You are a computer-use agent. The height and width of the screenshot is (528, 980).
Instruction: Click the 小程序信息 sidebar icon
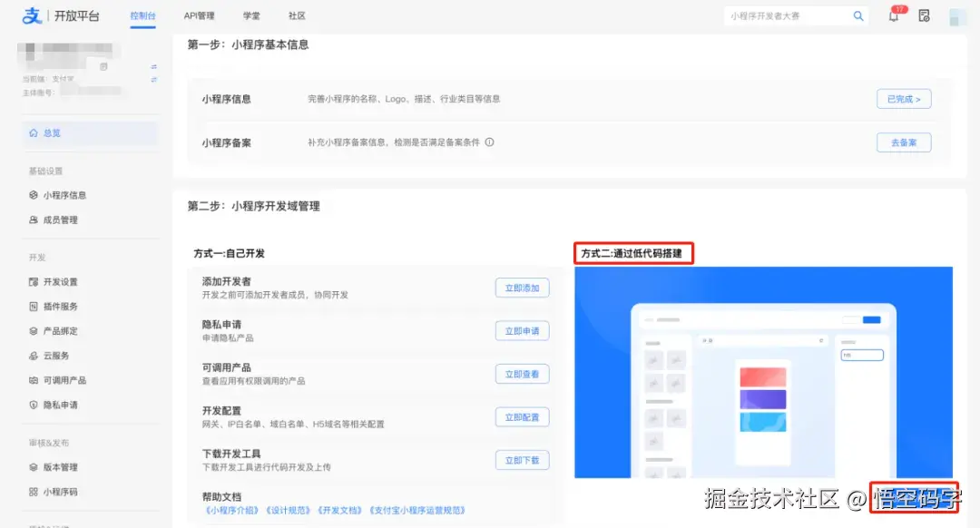click(34, 195)
